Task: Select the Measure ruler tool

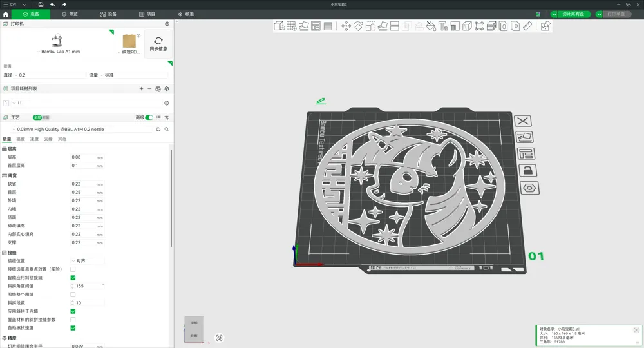Action: tap(527, 26)
